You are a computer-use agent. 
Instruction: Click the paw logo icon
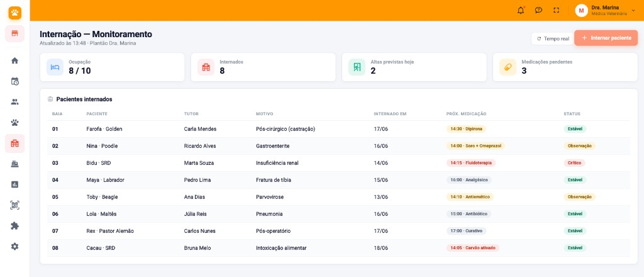(x=15, y=13)
